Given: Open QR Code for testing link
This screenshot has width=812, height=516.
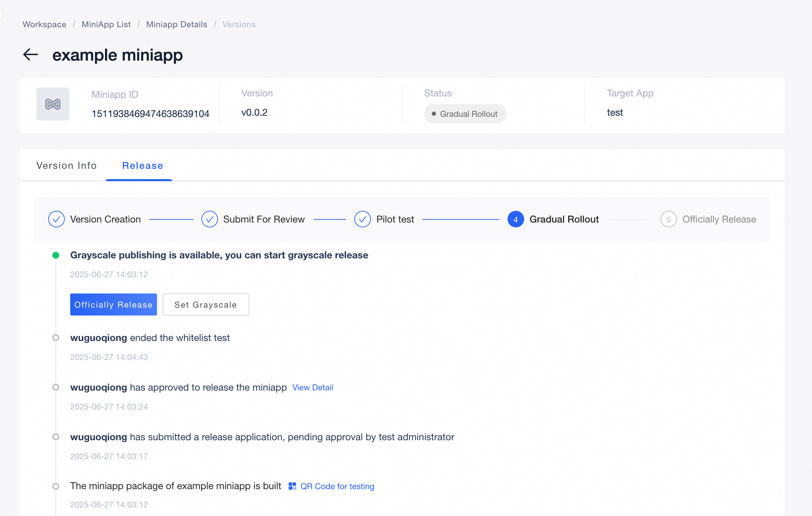Looking at the screenshot, I should [337, 486].
